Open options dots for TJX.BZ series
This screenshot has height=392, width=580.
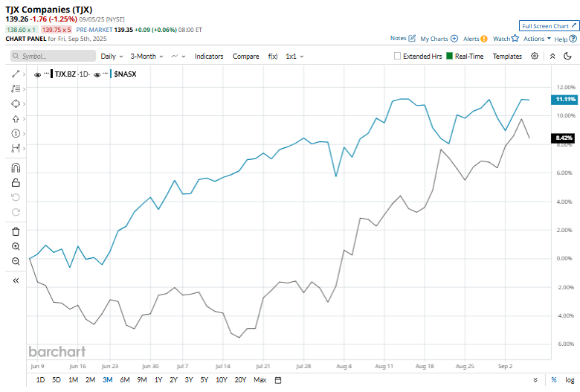pos(46,74)
